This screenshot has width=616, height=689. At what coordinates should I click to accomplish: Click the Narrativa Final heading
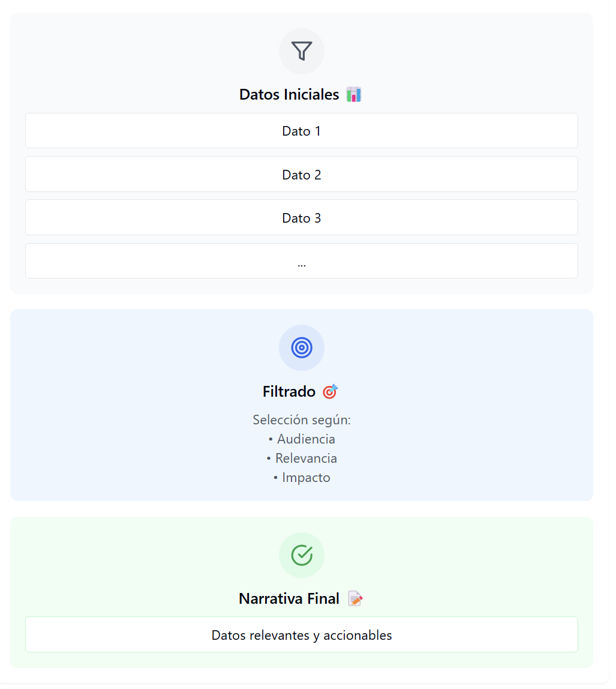point(289,599)
